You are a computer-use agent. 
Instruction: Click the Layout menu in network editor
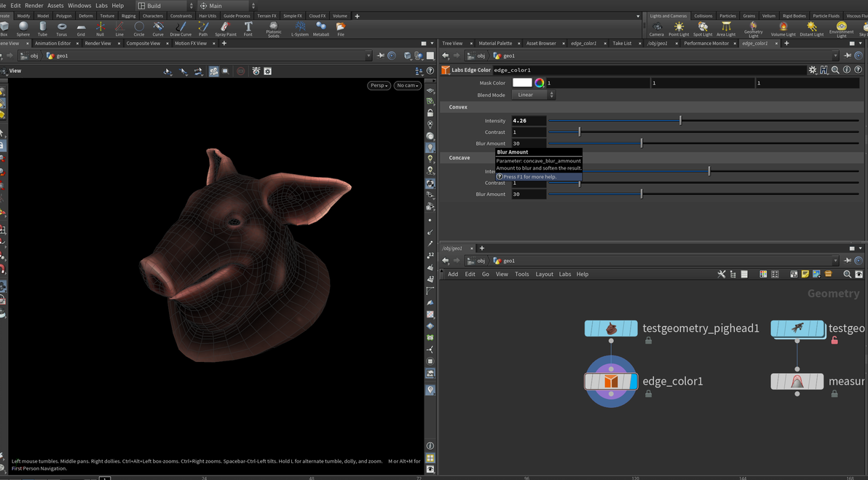pos(544,275)
